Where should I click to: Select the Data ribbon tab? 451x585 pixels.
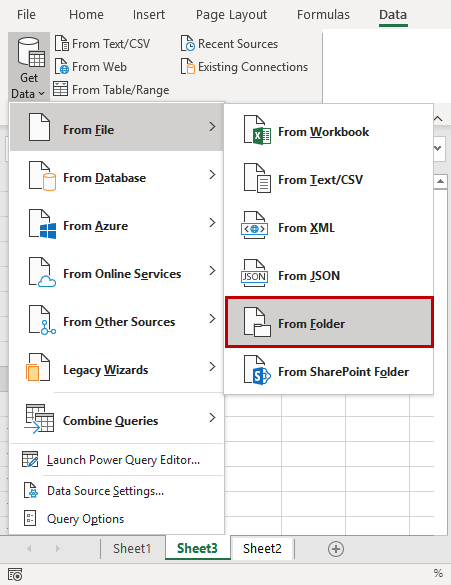coord(393,15)
